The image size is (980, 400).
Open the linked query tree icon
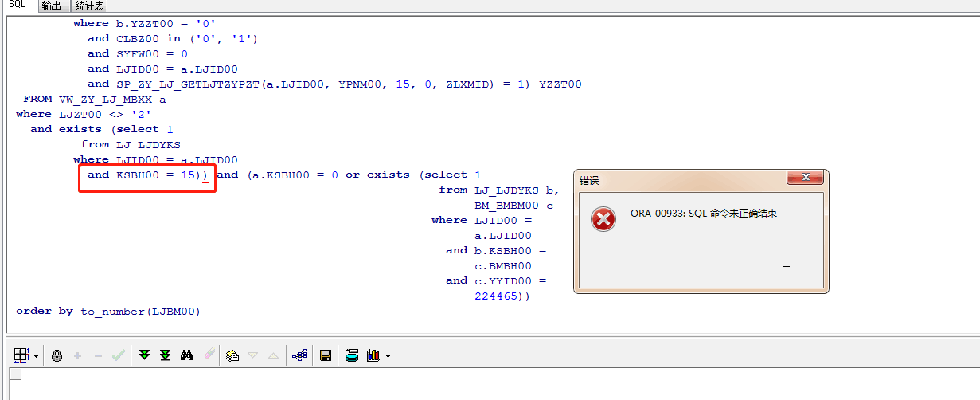pyautogui.click(x=300, y=355)
